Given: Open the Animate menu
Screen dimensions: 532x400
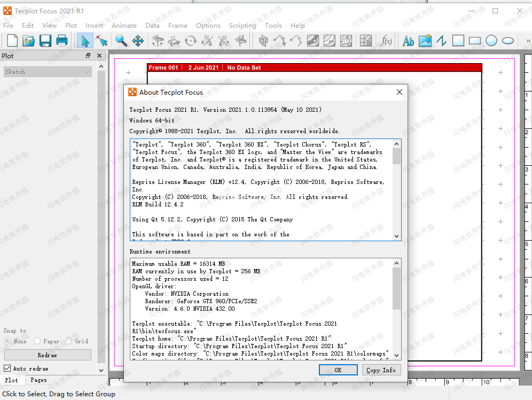Looking at the screenshot, I should click(124, 26).
